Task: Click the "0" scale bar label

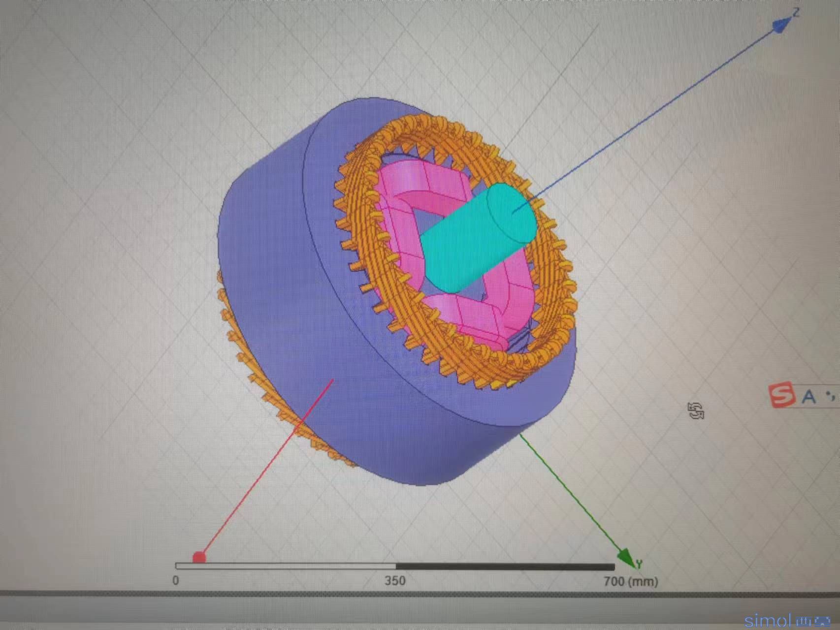Action: click(x=176, y=580)
